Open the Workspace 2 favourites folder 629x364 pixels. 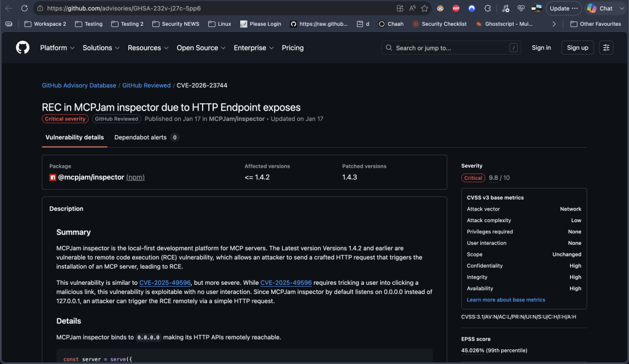point(45,24)
